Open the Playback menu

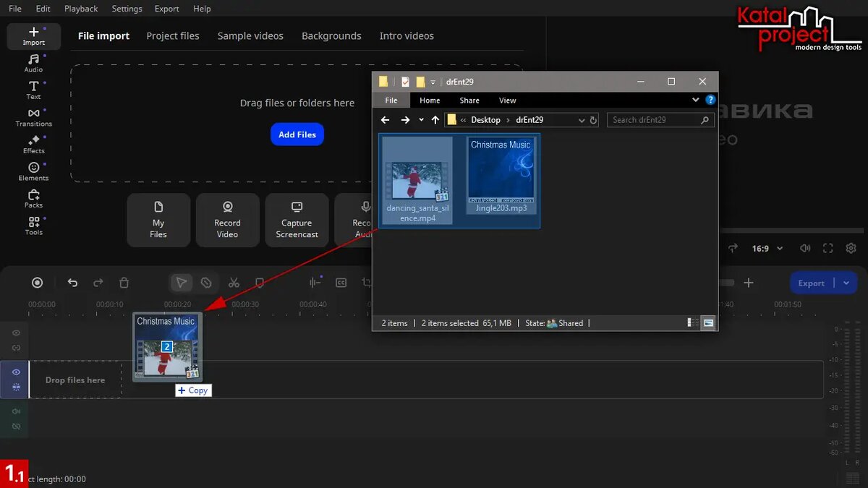[x=81, y=9]
